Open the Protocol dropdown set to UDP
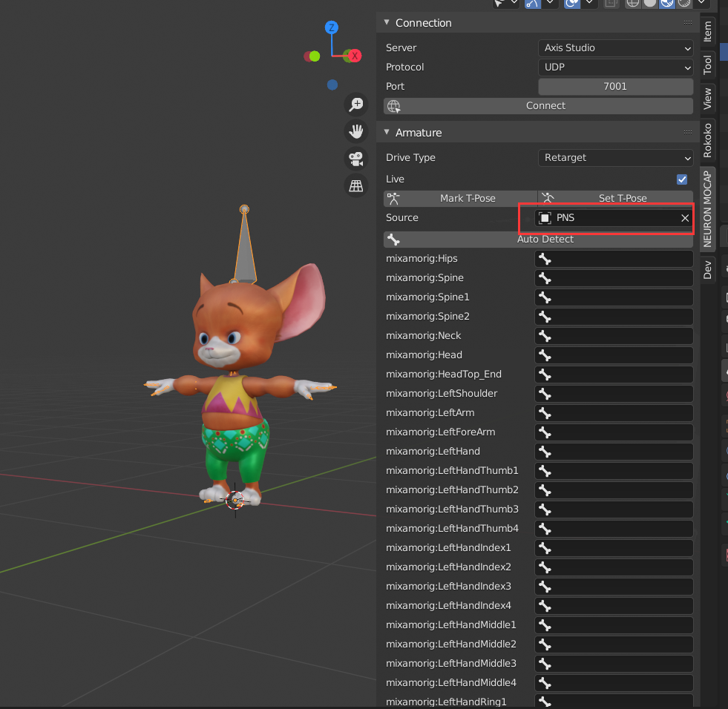The image size is (728, 709). (x=614, y=67)
